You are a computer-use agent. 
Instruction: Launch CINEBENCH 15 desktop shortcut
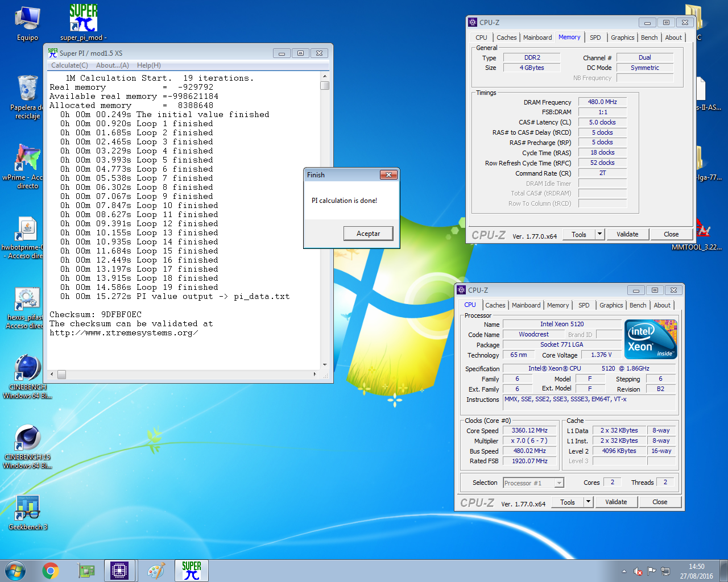pos(27,447)
